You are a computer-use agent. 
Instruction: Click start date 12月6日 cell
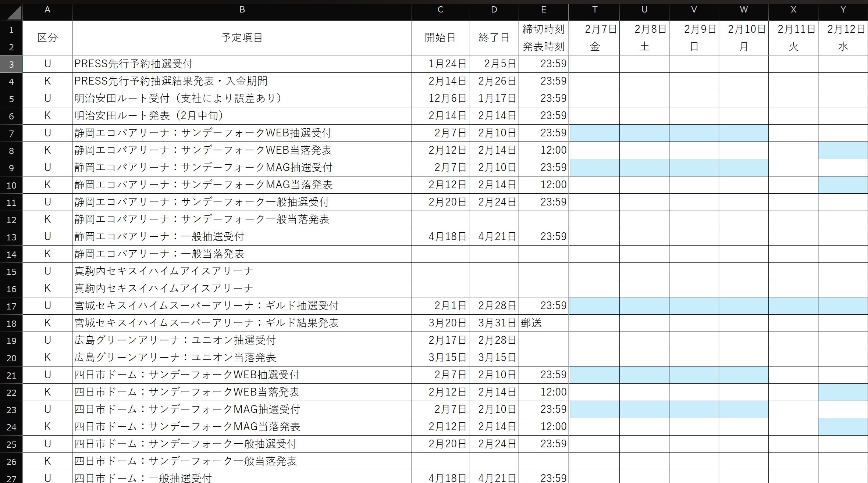click(440, 99)
